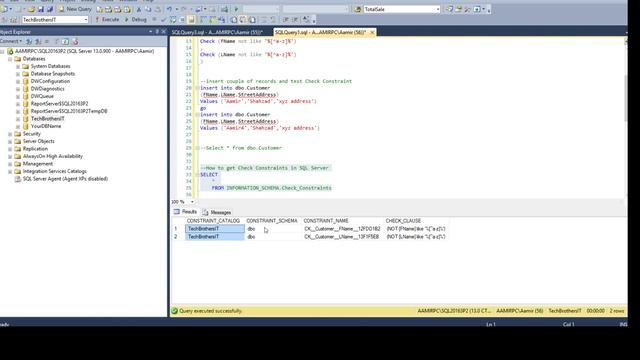Screen dimensions: 640x360
Task: Select the CK__Customer__FName constraint cell
Action: (x=342, y=229)
